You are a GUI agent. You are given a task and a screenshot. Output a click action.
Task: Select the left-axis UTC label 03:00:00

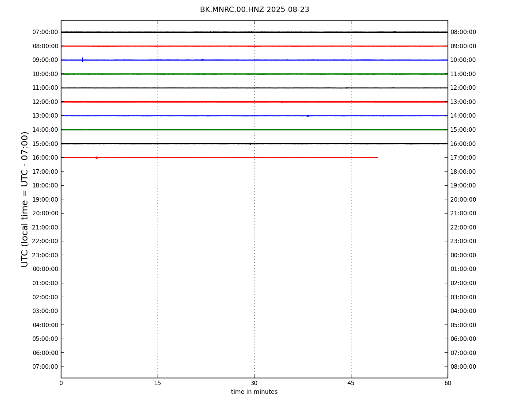pos(45,311)
